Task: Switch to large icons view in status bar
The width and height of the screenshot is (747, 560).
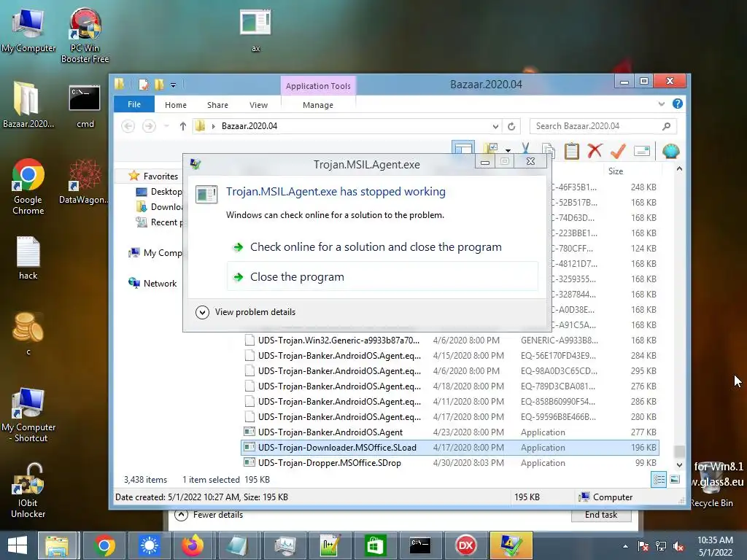Action: (x=675, y=480)
